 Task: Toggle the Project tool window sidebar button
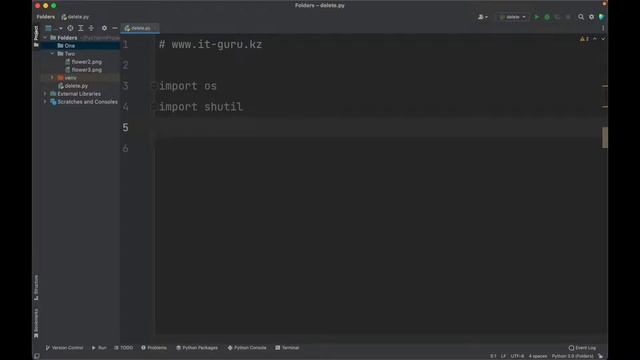click(36, 36)
